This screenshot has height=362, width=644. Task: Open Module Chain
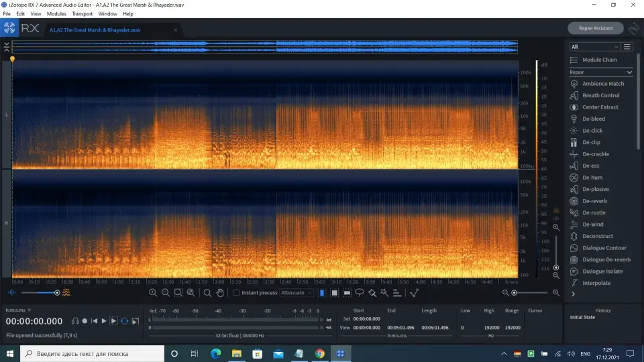(599, 60)
